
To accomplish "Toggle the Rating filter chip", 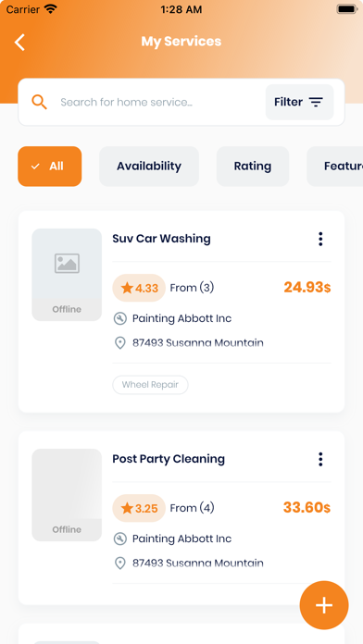I will tap(253, 167).
